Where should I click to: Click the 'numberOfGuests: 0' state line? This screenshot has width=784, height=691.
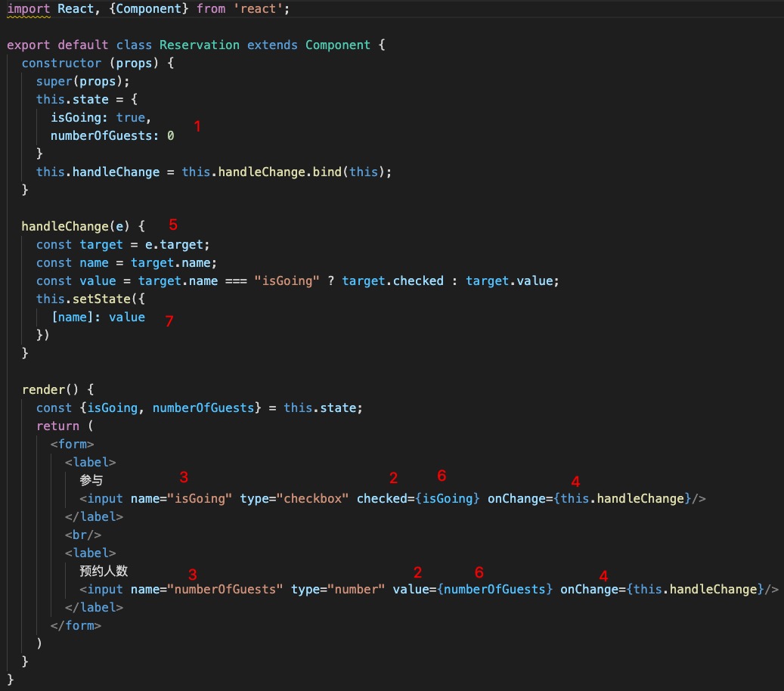(x=112, y=135)
